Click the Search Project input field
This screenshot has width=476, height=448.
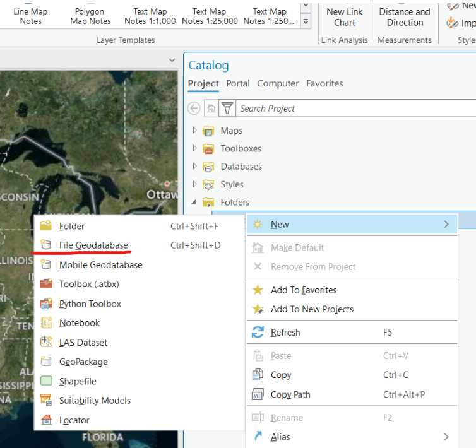point(356,108)
